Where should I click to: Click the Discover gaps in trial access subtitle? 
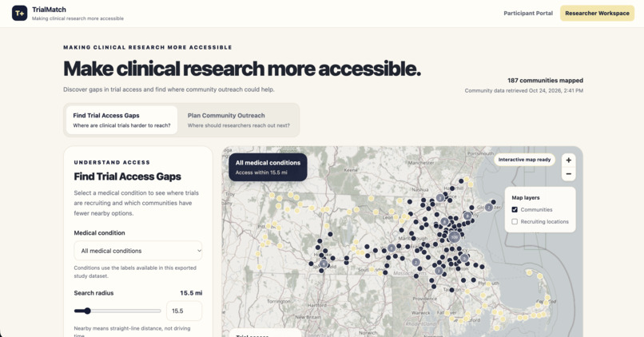click(x=169, y=89)
